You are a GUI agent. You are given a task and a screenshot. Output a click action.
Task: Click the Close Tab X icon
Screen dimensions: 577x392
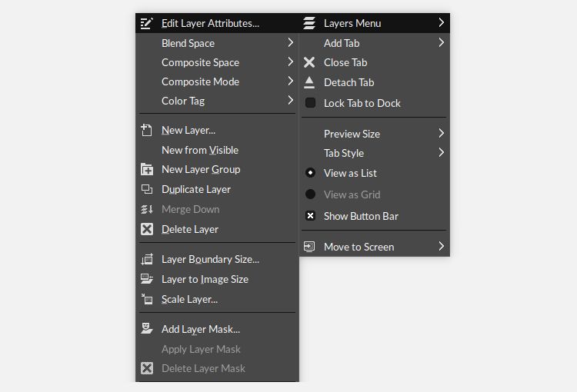309,62
